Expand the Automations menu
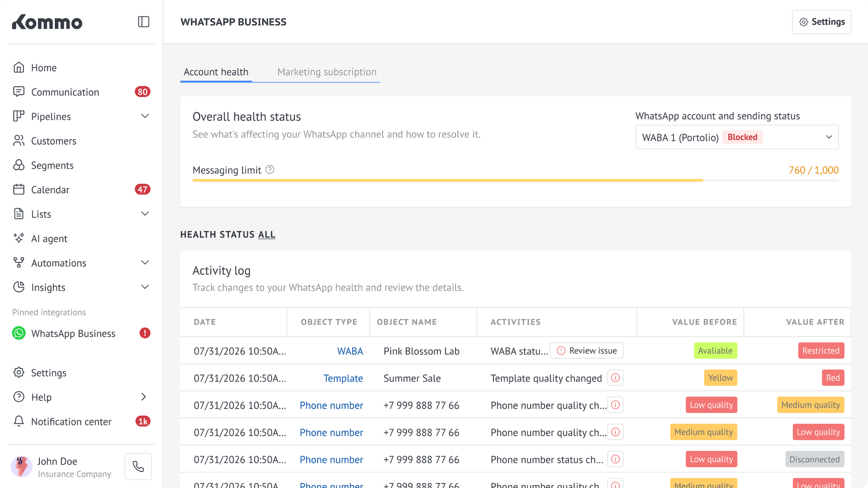This screenshot has width=868, height=488. [x=145, y=263]
